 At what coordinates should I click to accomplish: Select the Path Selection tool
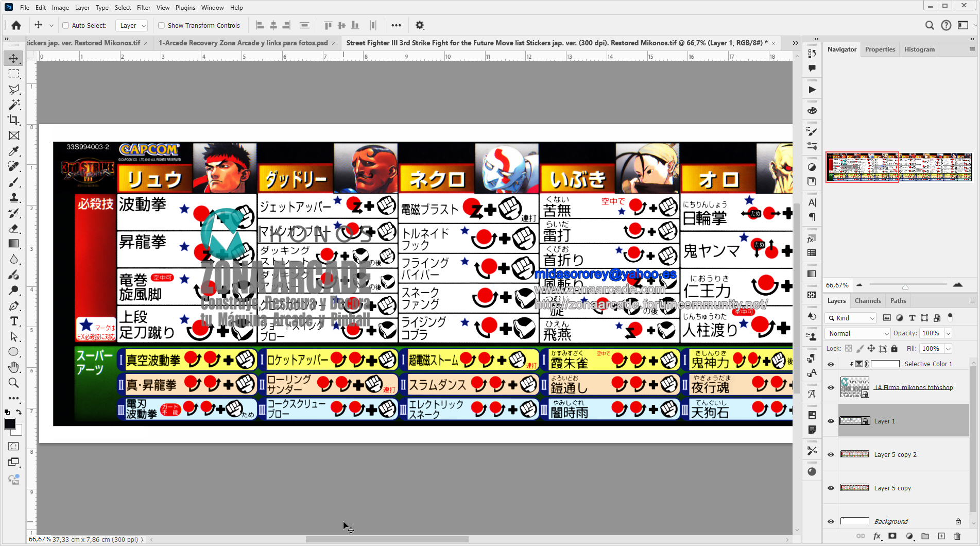tap(14, 336)
